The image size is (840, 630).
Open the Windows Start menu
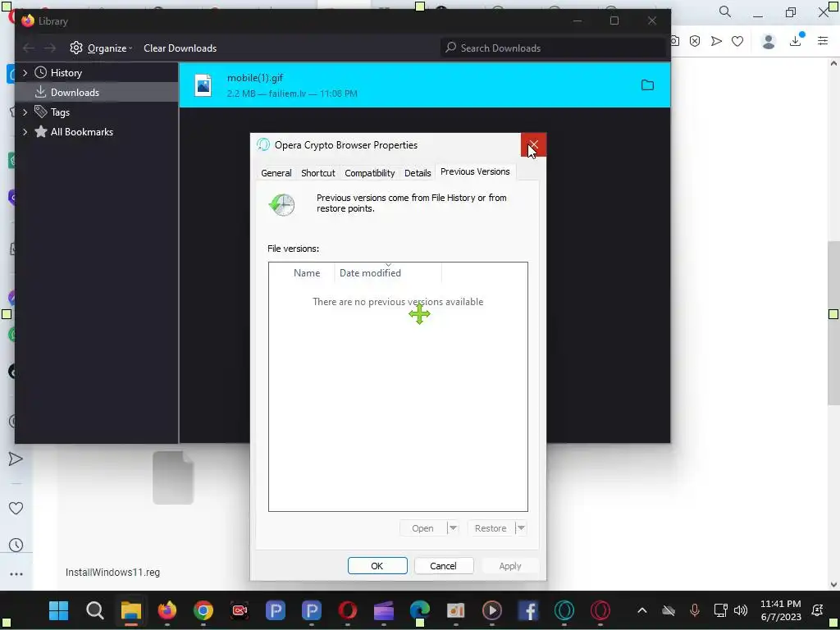58,610
